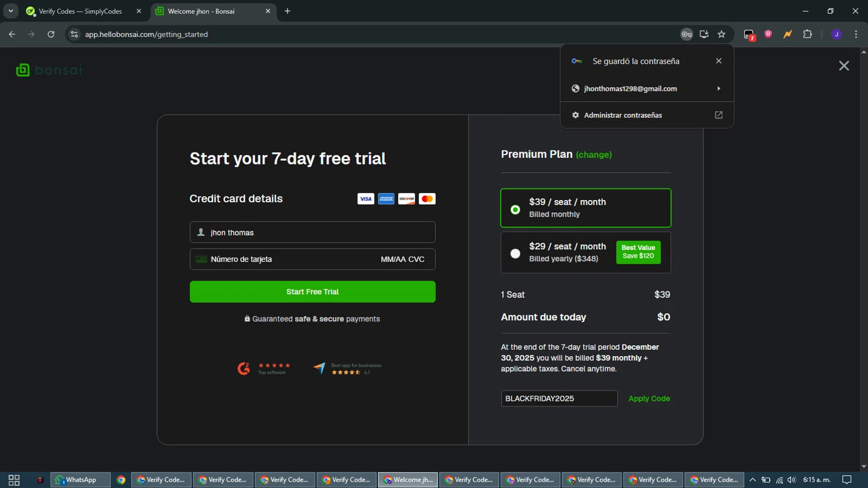Click the page vertical scrollbar down arrow
The image size is (868, 488).
click(x=863, y=467)
